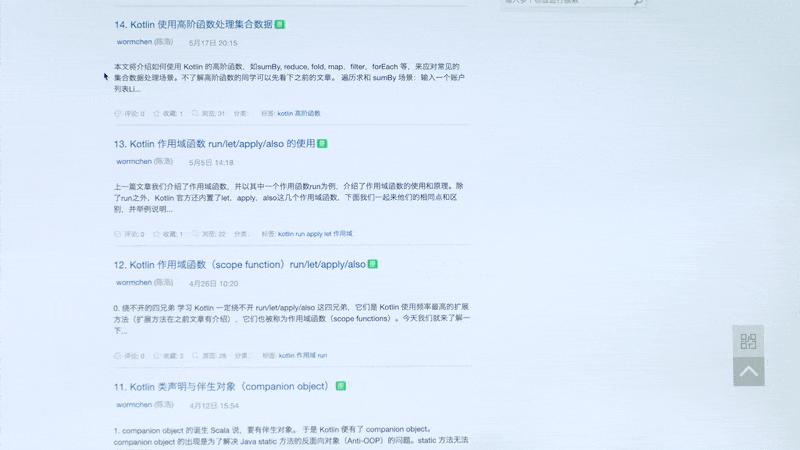Screen dimensions: 800x450
Task: Select '作用域' tag under article 12
Action: tap(306, 355)
